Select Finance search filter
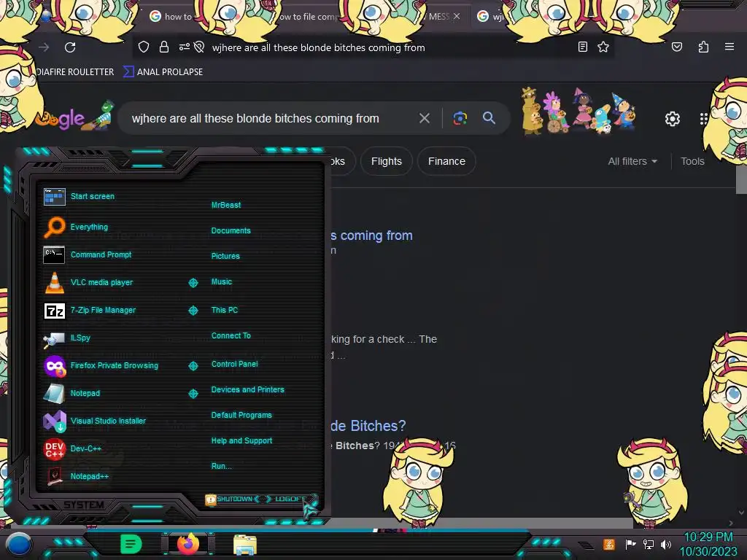Screen dimensions: 747x560 [446, 161]
